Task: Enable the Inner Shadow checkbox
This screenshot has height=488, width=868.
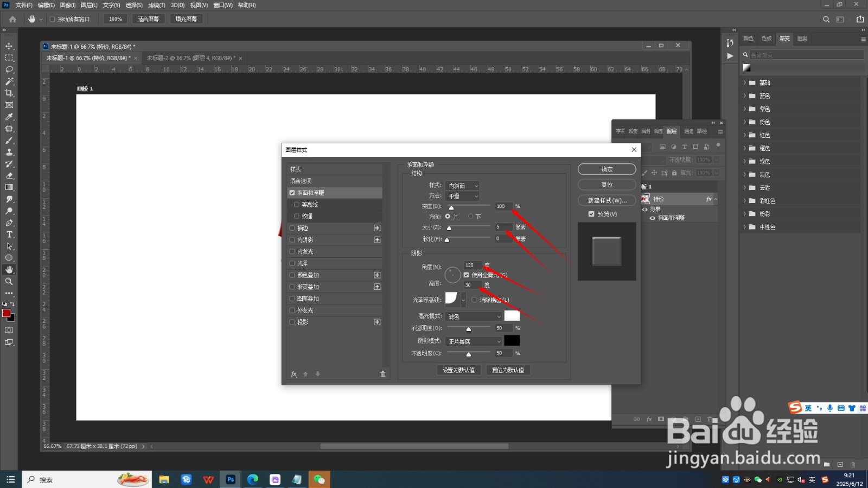Action: point(292,239)
